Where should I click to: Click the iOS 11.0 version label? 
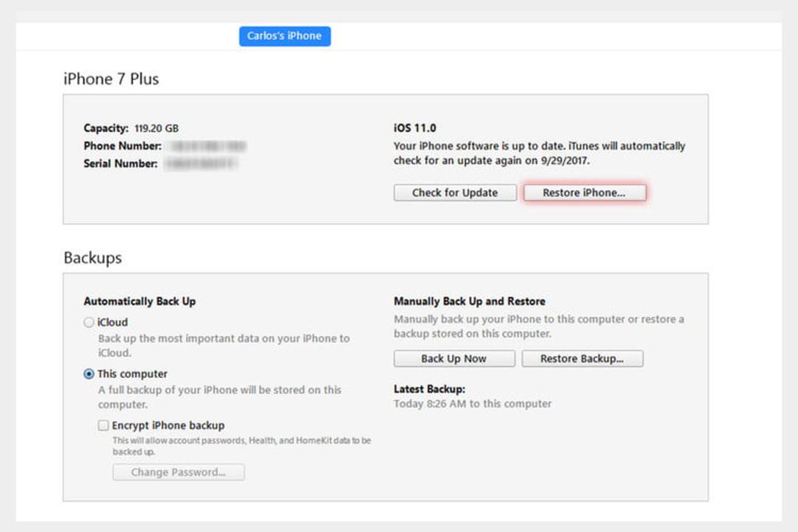coord(415,129)
